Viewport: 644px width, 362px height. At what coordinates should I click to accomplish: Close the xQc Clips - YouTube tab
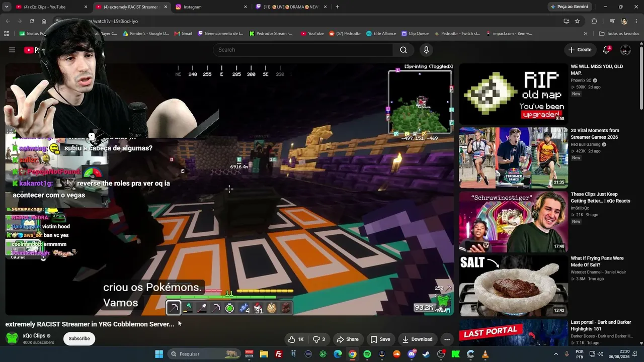86,7
